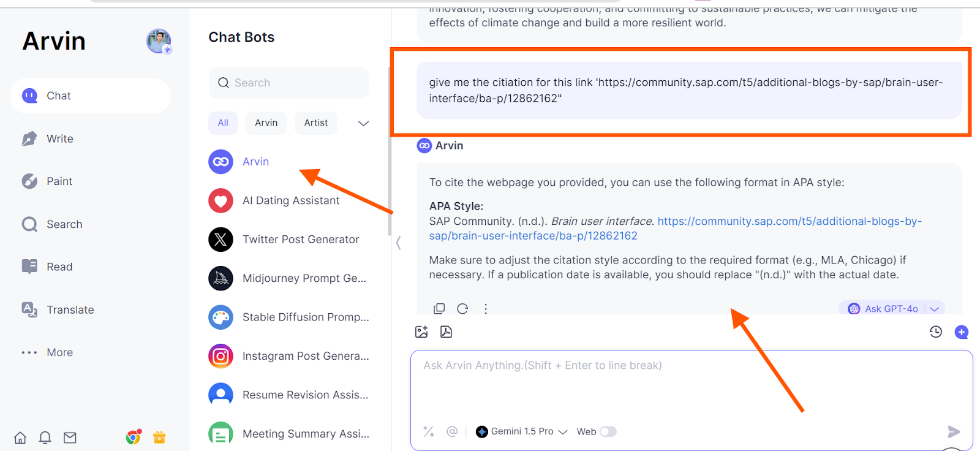
Task: Select the All filter tab
Action: 223,123
